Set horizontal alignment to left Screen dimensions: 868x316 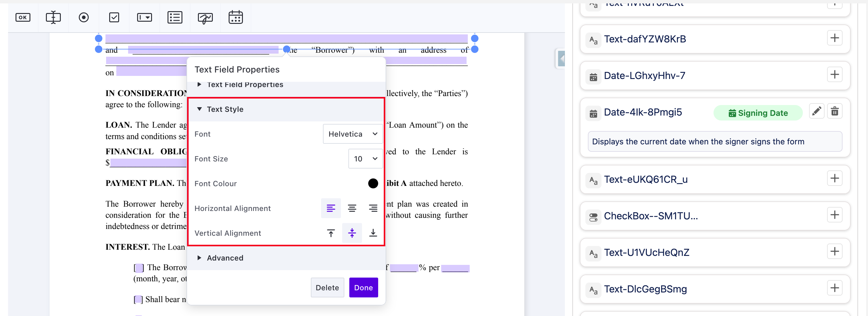331,208
